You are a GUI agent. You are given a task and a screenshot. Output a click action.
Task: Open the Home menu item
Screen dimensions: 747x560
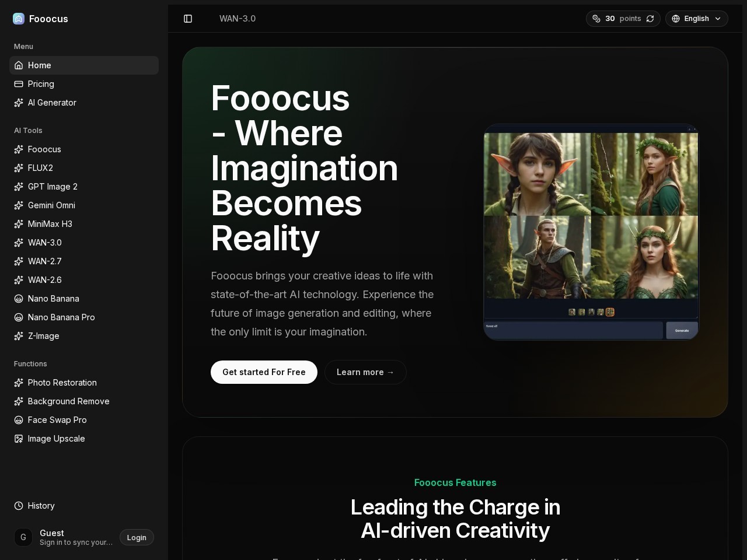pyautogui.click(x=84, y=65)
